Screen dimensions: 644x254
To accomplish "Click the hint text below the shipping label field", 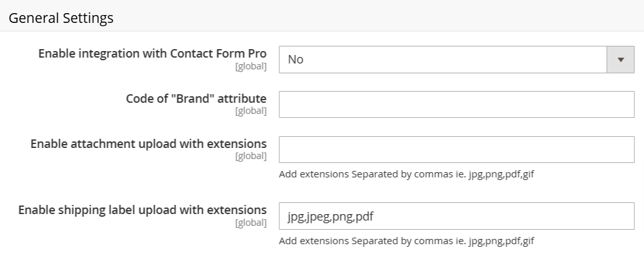I will point(406,241).
